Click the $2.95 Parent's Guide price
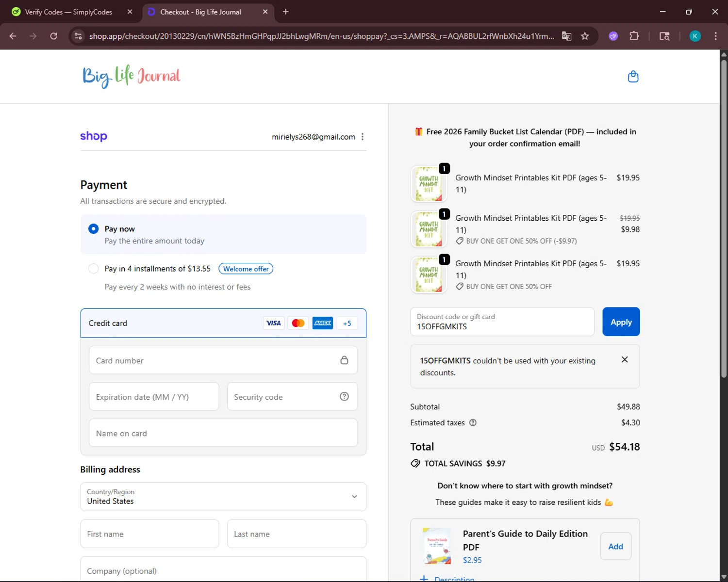Image resolution: width=728 pixels, height=582 pixels. click(x=472, y=560)
